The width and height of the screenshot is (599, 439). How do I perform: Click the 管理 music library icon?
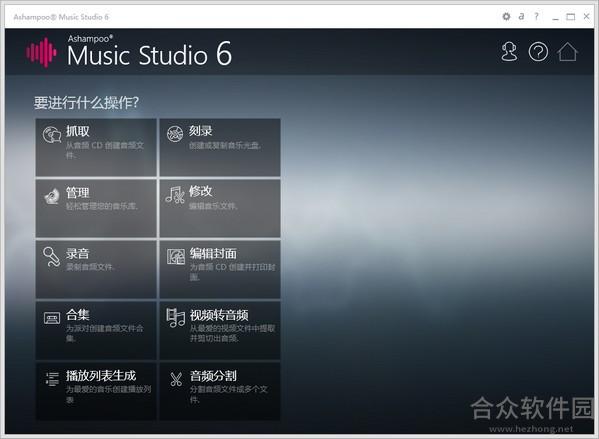52,196
